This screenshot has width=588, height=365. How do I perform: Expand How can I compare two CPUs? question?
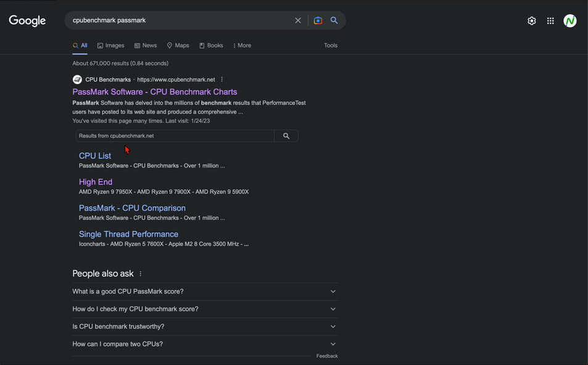tap(205, 344)
